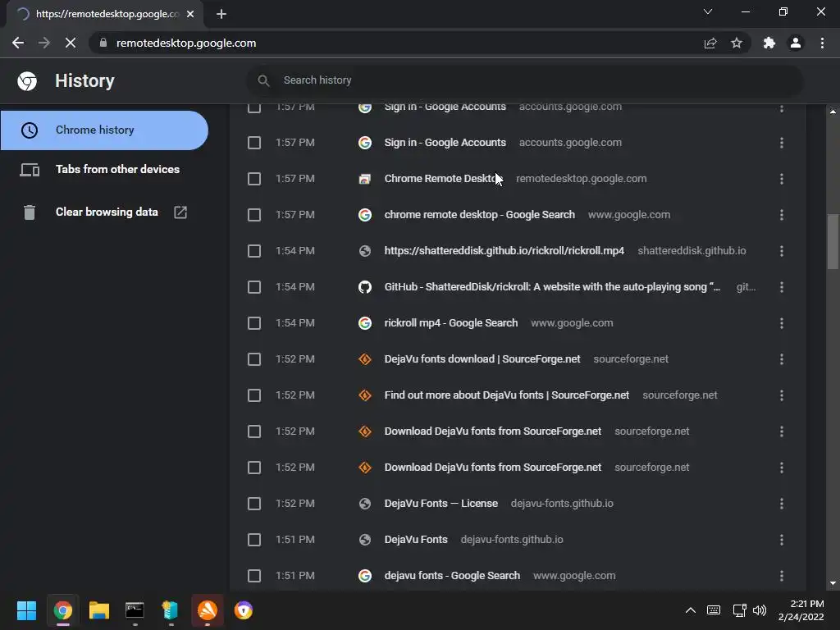
Task: Open the tab search chevron
Action: pos(708,11)
